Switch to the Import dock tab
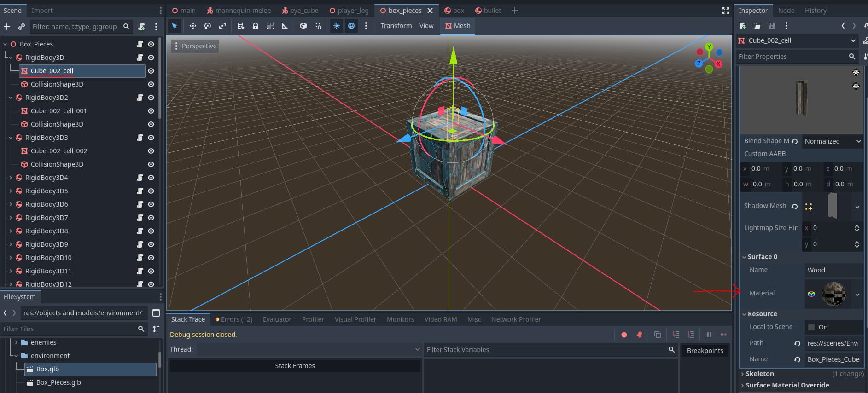868x393 pixels. click(x=42, y=11)
